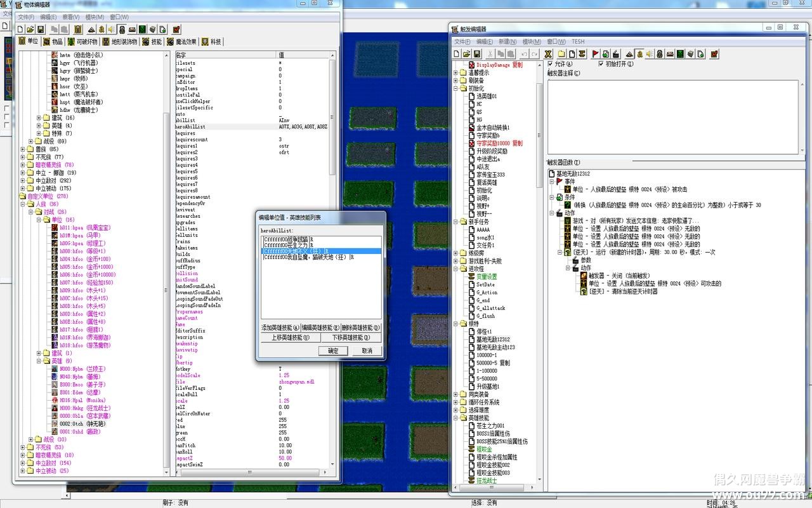Select trigger 苍生之力001
812x508 pixels.
(x=485, y=425)
